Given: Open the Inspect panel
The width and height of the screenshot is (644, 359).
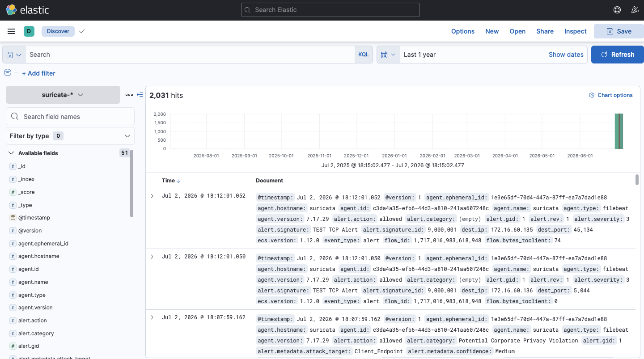Looking at the screenshot, I should point(576,31).
